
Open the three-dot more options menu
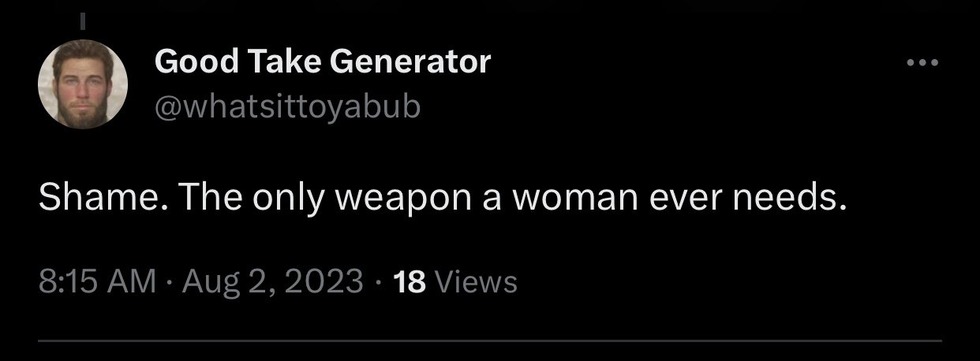[x=922, y=62]
